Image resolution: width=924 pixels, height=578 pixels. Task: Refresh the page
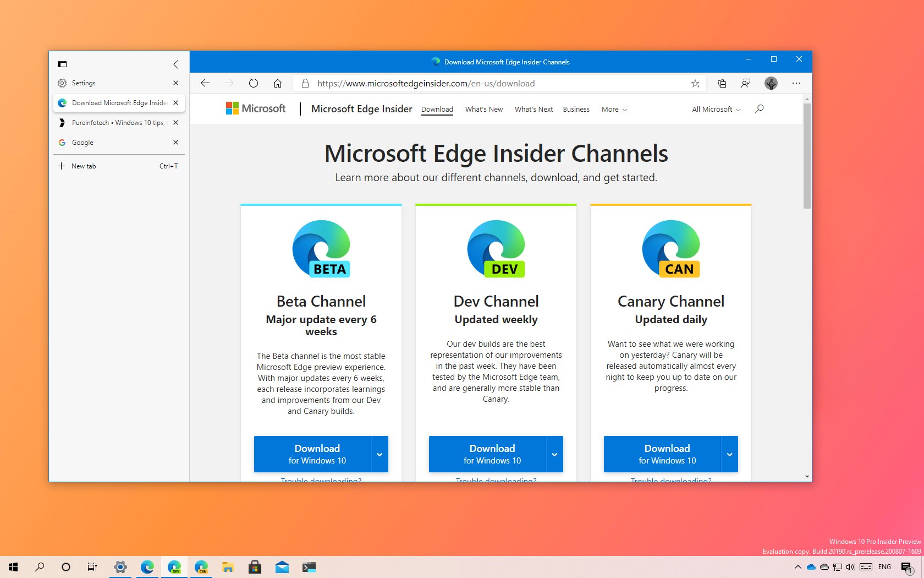pos(254,83)
